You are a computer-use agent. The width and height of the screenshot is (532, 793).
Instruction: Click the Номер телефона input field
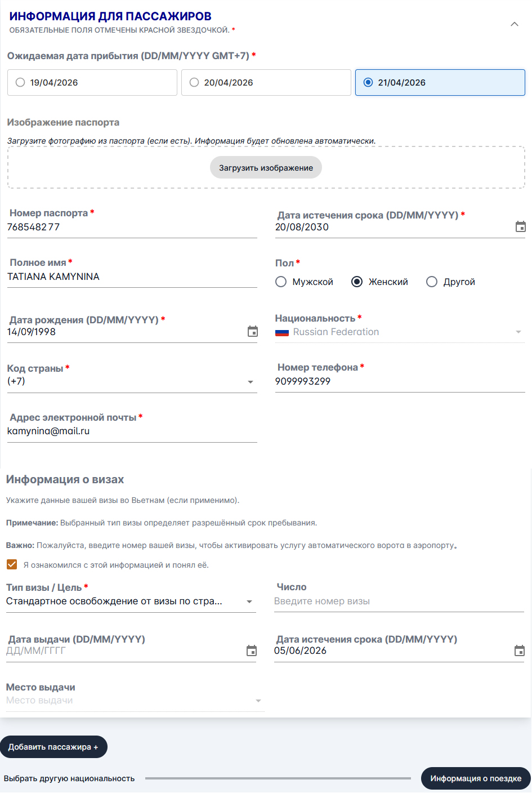click(400, 381)
